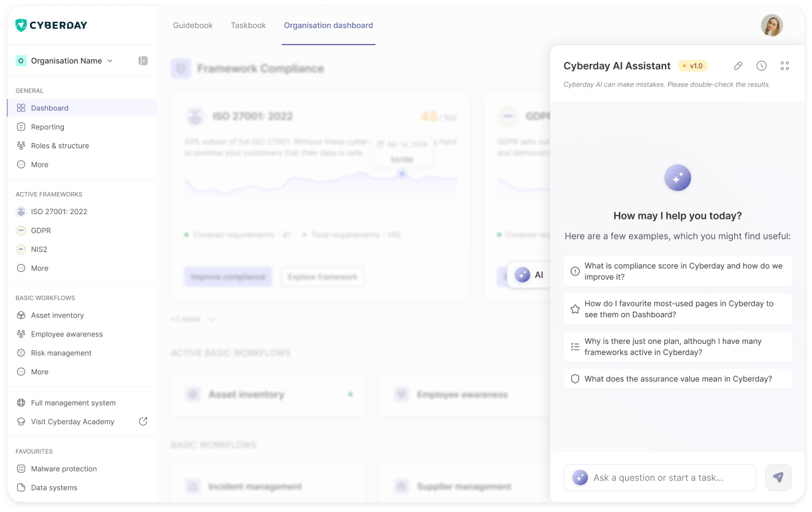
Task: Switch to the Taskbook tab
Action: pyautogui.click(x=248, y=25)
